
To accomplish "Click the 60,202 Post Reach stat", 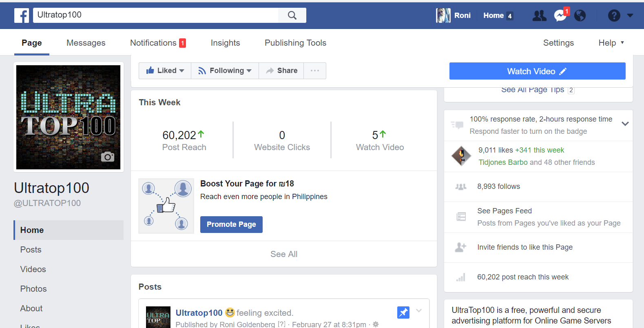I will pyautogui.click(x=184, y=140).
